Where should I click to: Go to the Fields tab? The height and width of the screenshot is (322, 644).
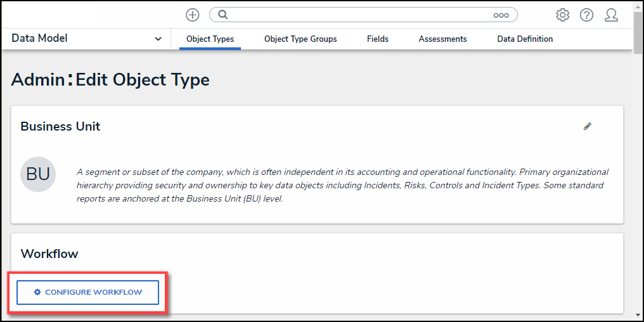(378, 39)
